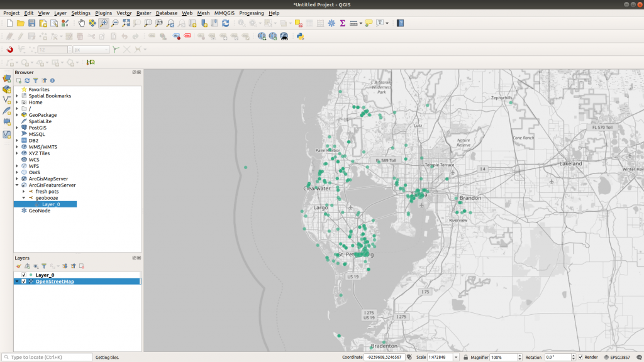The image size is (644, 362).
Task: Click the Magnifier spinbox up arrow
Action: (520, 356)
